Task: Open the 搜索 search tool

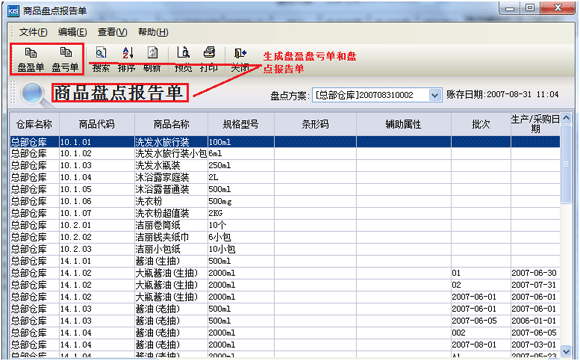Action: coord(101,59)
